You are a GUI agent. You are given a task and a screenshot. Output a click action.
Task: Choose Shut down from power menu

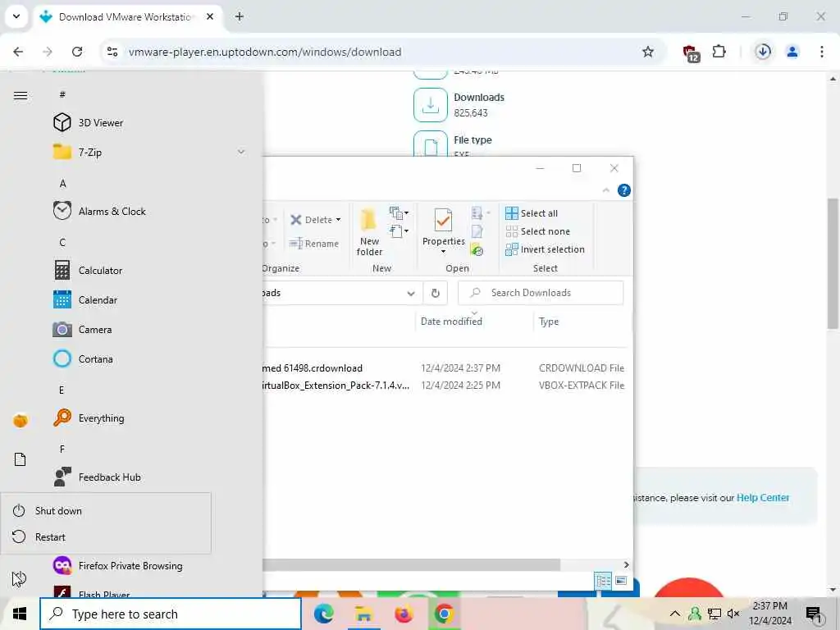pyautogui.click(x=106, y=510)
